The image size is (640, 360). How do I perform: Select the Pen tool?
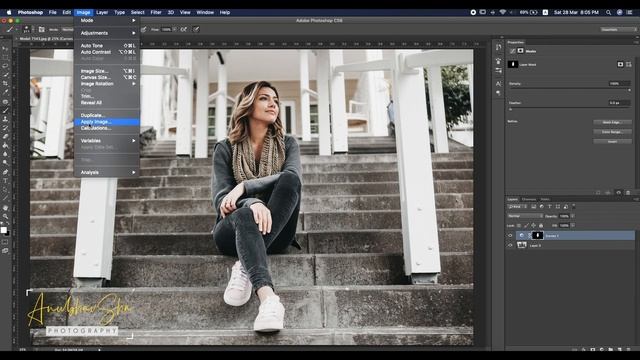click(5, 172)
